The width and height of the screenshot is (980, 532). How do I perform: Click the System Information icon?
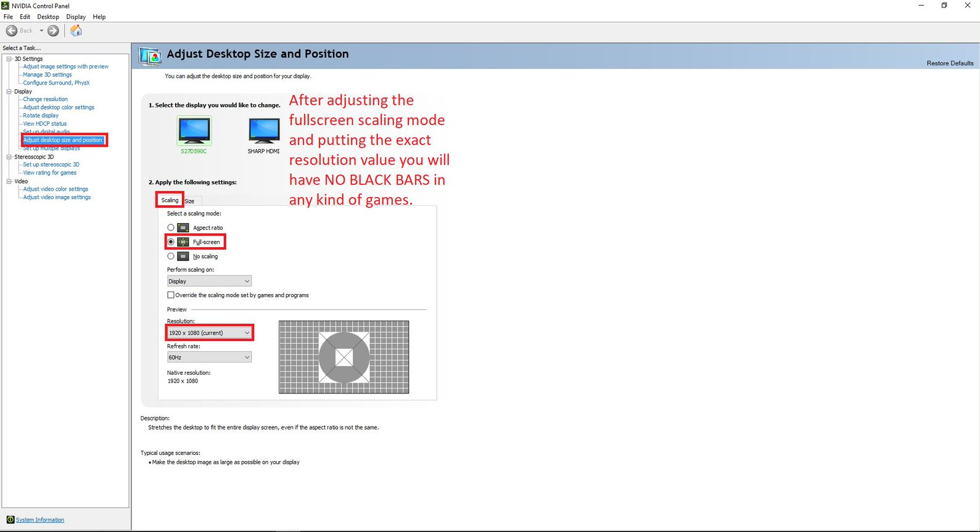point(10,520)
